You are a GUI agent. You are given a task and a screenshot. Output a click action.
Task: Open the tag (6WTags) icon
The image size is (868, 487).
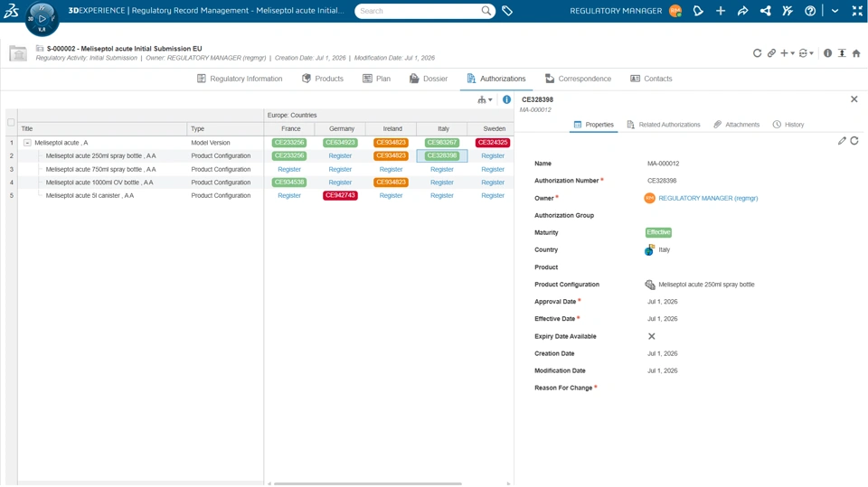[x=507, y=11]
